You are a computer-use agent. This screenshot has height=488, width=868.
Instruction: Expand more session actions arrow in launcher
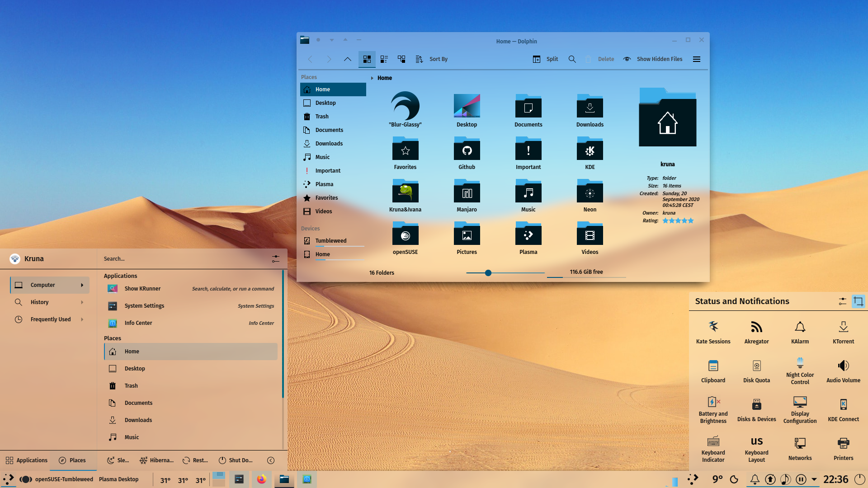pyautogui.click(x=271, y=460)
